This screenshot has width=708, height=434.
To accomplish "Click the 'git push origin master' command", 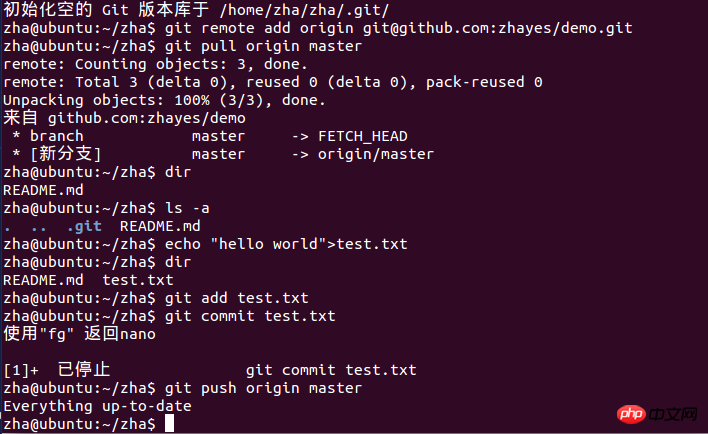I will [x=263, y=388].
